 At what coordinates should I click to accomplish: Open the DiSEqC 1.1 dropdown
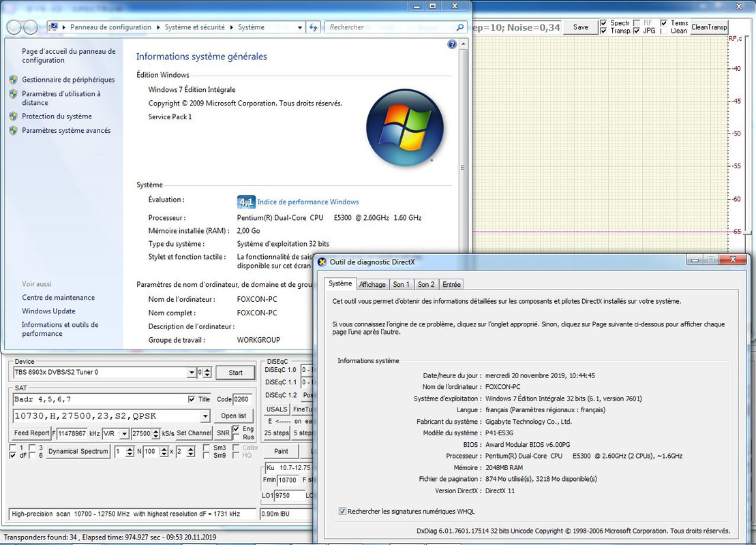coord(306,382)
